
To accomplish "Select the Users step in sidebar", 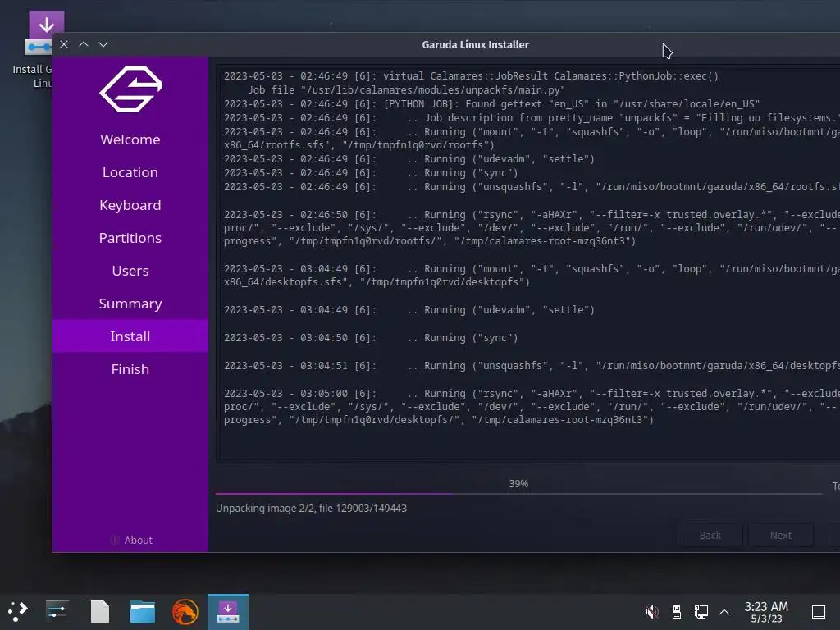I will point(130,271).
